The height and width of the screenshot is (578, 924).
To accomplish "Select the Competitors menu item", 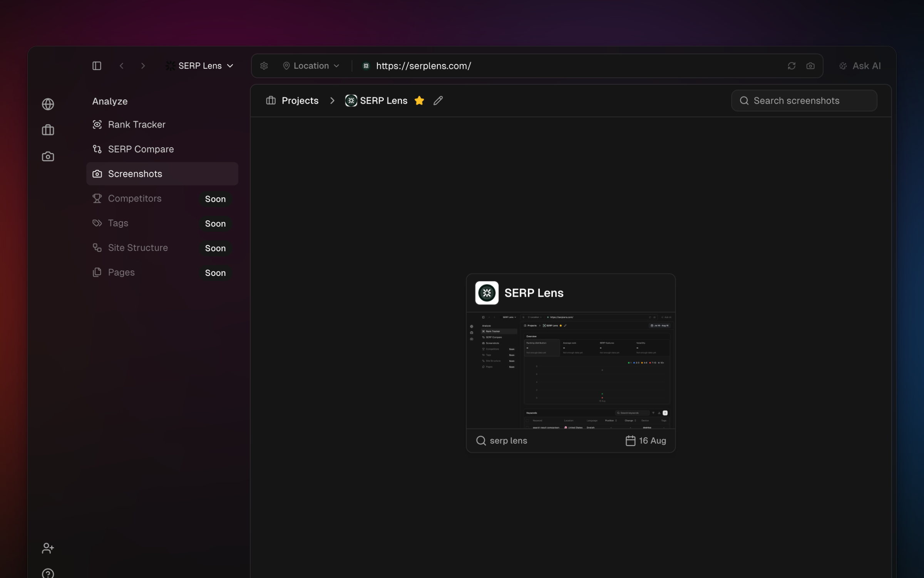I will point(162,198).
